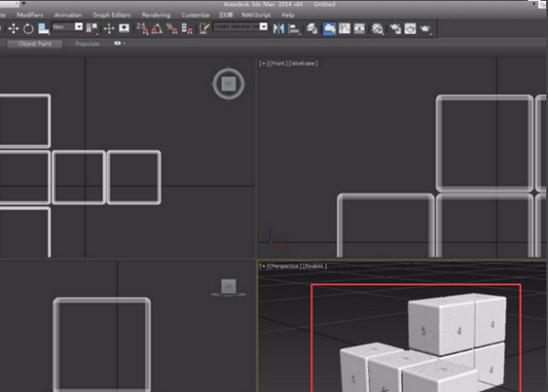
Task: Toggle Angle Snap on the toolbar
Action: pos(155,28)
